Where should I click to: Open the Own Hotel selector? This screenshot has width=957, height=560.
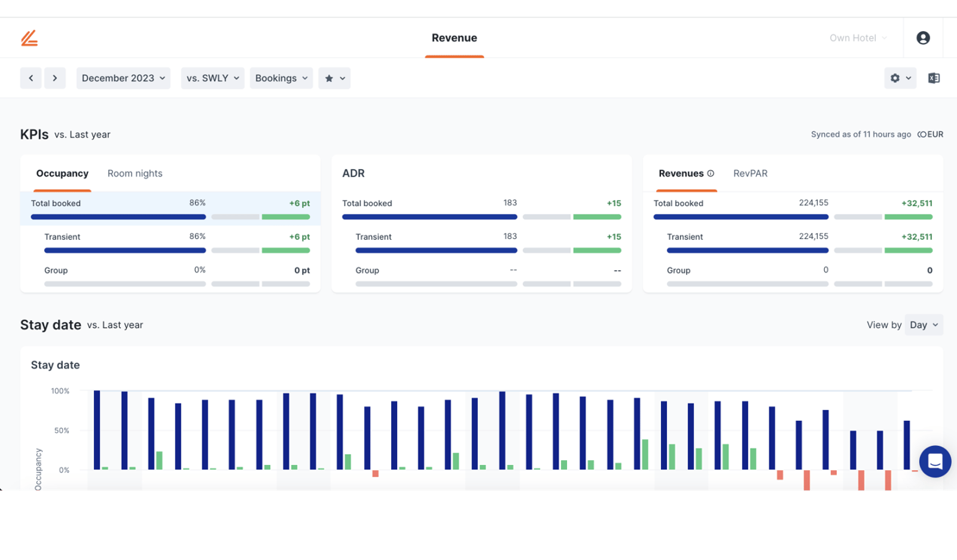pos(858,38)
